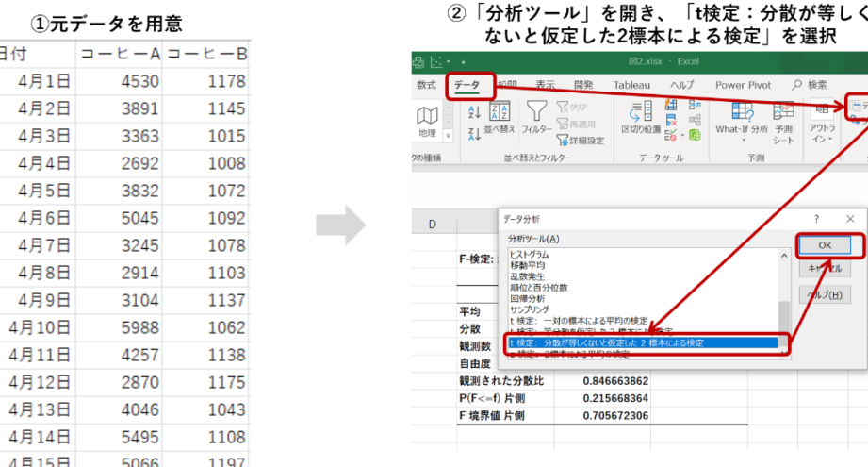Open the Power Pivot tab
The image size is (868, 467).
click(x=743, y=85)
